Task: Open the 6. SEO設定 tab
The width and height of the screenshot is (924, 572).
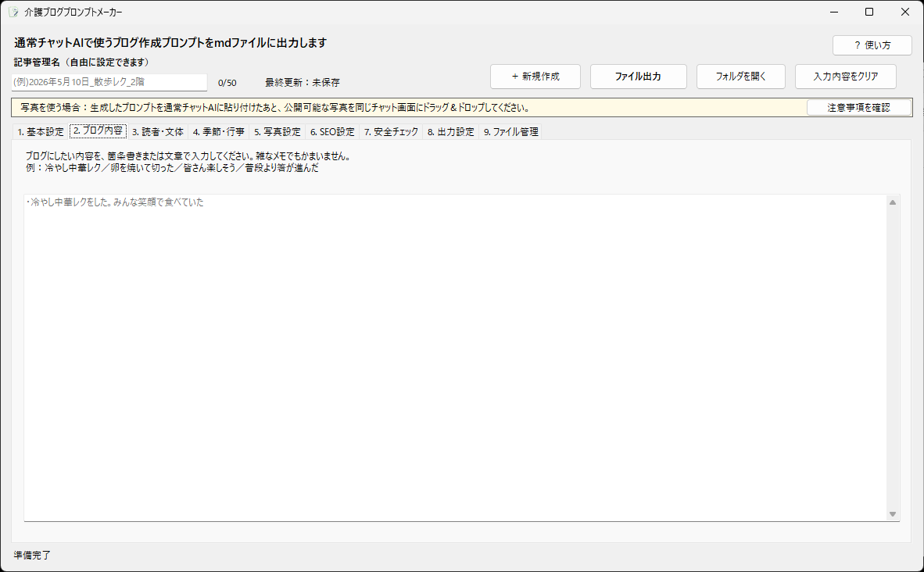Action: [332, 131]
